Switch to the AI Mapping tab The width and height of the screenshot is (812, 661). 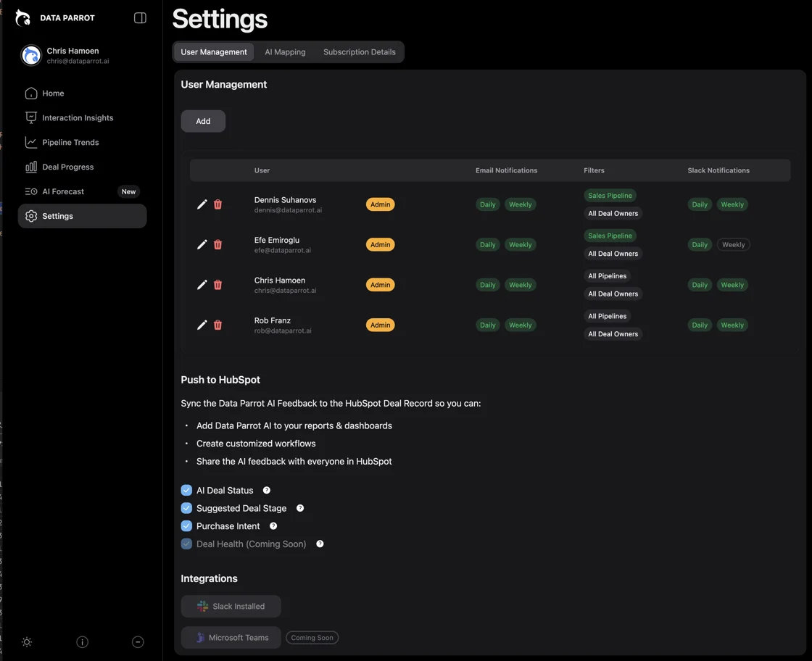(285, 52)
